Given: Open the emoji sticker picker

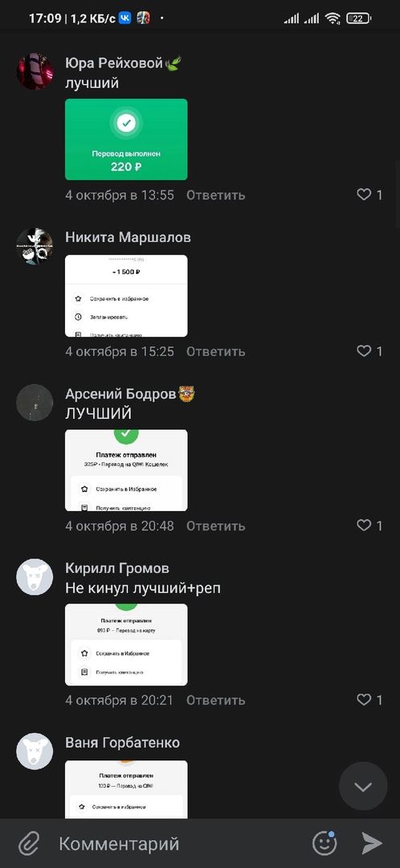Looking at the screenshot, I should pos(324,843).
